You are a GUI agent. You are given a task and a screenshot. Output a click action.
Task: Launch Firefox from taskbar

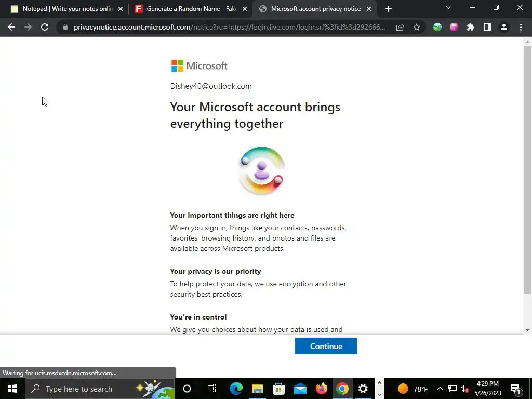point(321,389)
